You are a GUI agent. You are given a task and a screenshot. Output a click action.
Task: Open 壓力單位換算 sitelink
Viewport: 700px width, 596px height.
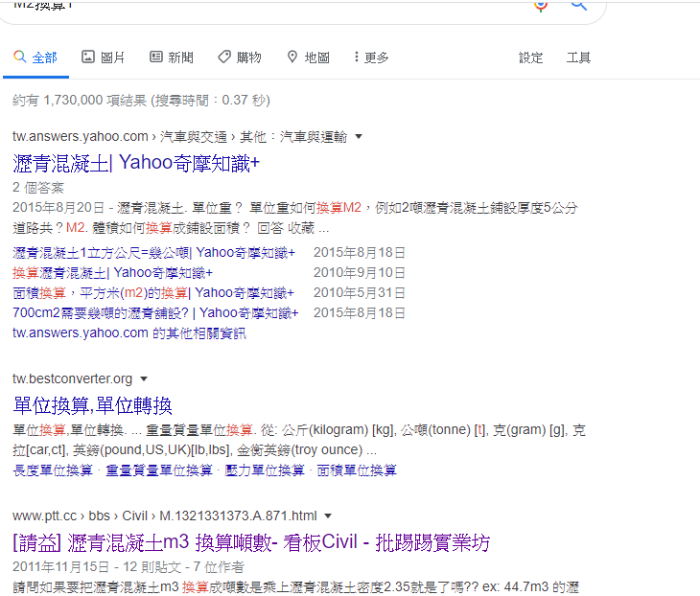[x=265, y=470]
